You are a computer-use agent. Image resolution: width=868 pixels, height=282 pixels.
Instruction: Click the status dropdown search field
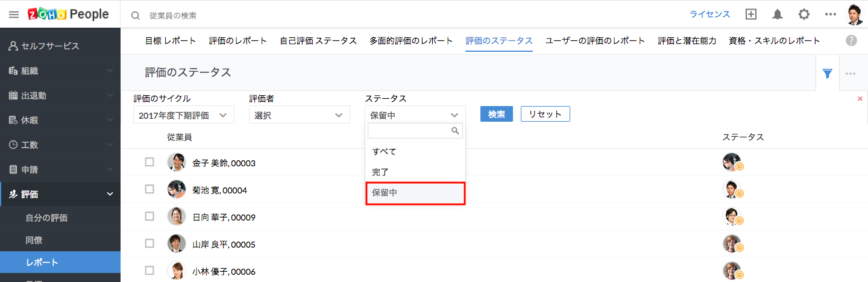[x=410, y=131]
